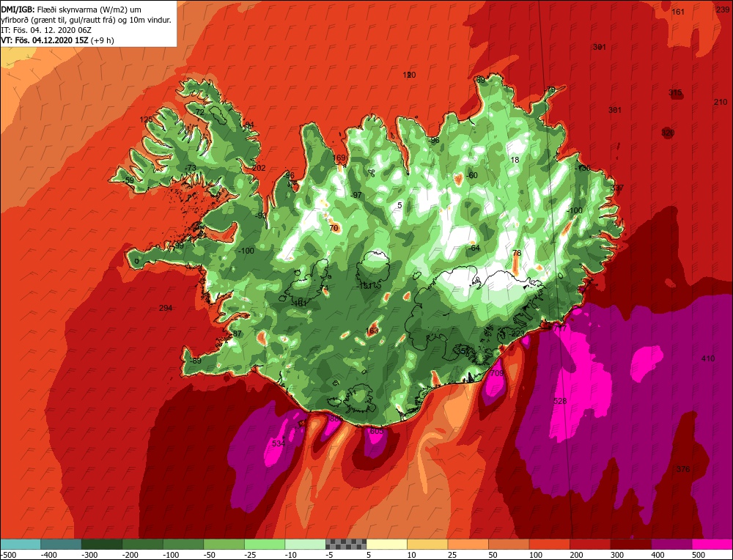Click the value 239 on the map
The height and width of the screenshot is (560, 733).
(x=722, y=9)
